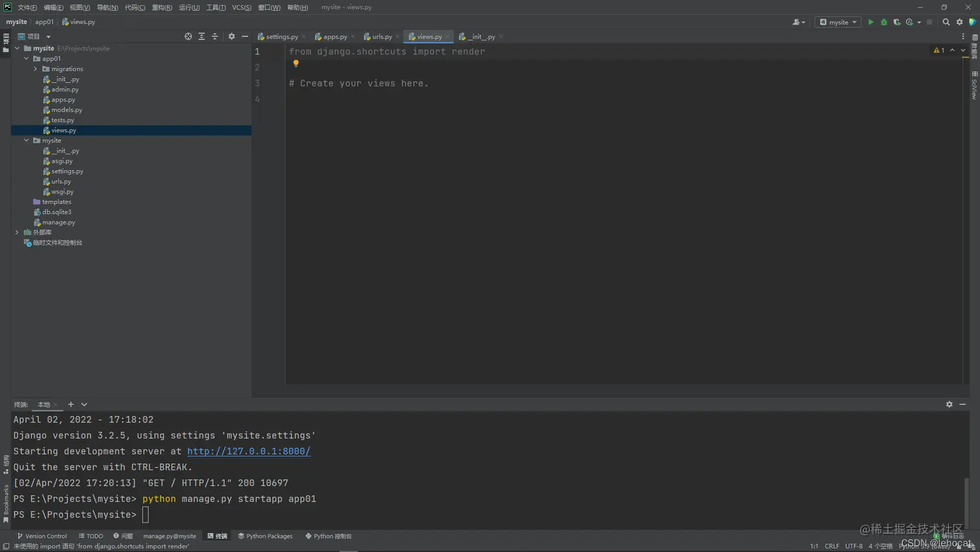
Task: Expand the External Libraries (外部库) node
Action: (17, 232)
